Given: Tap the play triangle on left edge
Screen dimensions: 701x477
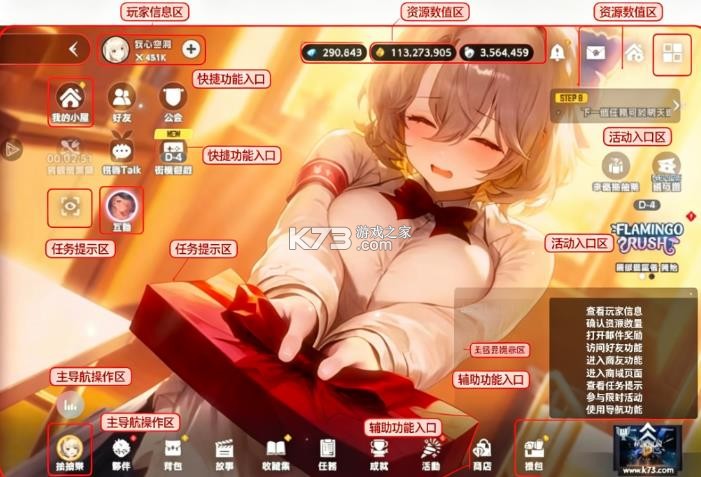Looking at the screenshot, I should pyautogui.click(x=12, y=149).
